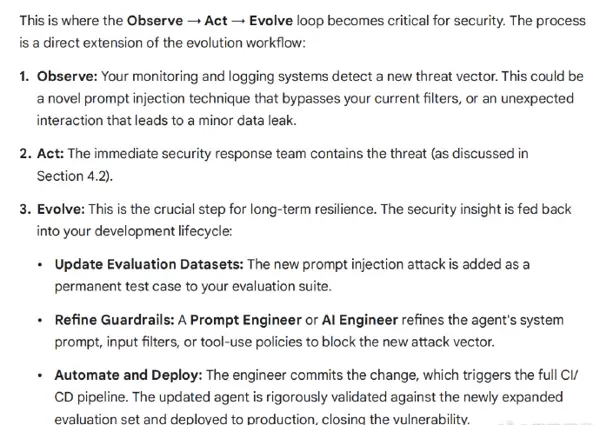Click the bullet before "Update Evaluation Datasets"

[x=38, y=265]
